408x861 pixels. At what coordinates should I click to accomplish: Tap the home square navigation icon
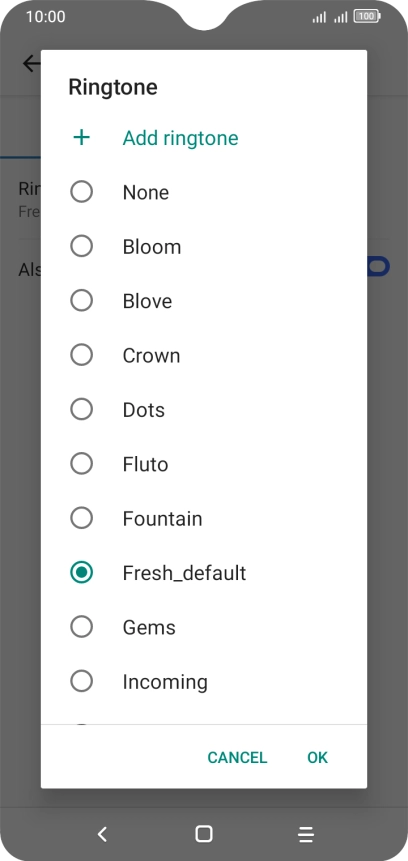click(x=204, y=834)
